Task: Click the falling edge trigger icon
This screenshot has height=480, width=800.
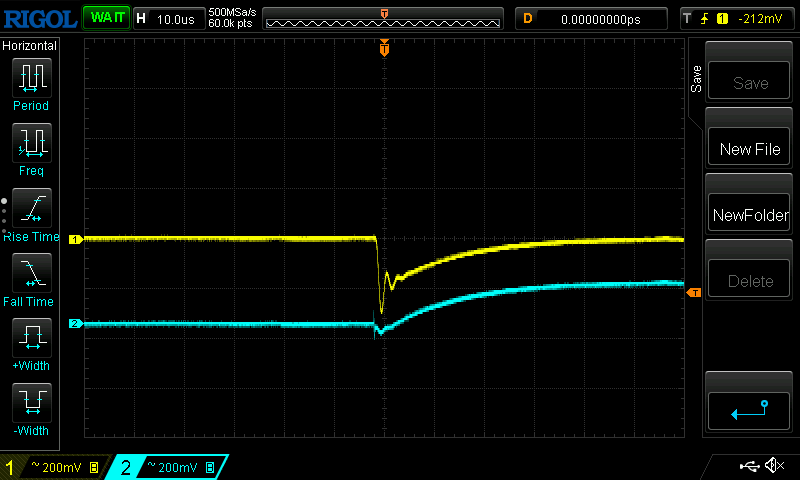Action: (705, 19)
